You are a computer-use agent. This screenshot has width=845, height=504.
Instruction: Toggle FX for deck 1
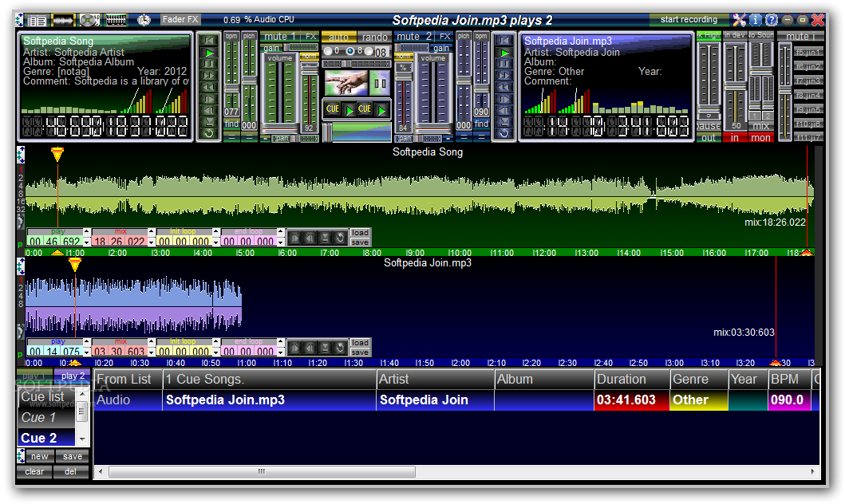[310, 37]
